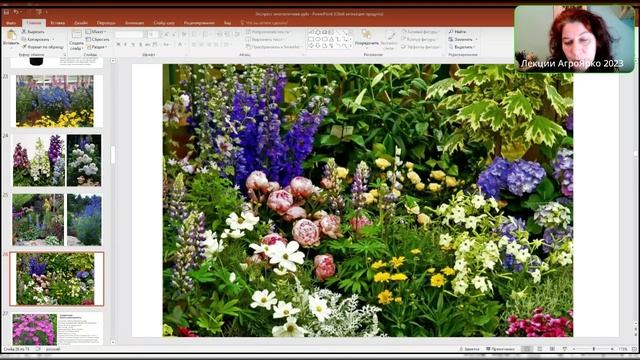Click the presenter webcam video overlay

[x=574, y=39]
